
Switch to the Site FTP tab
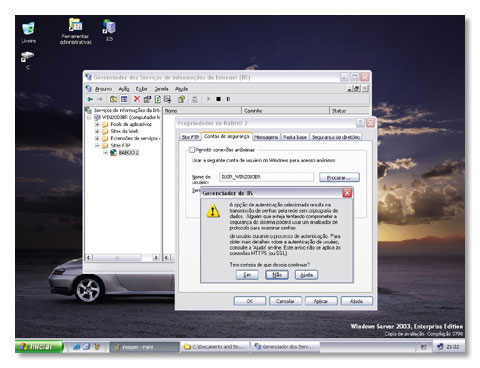pyautogui.click(x=190, y=137)
